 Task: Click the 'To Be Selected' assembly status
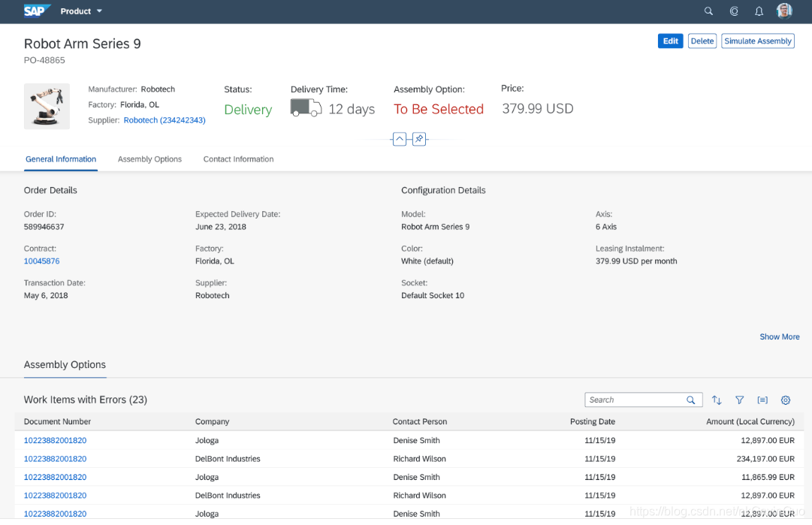(x=438, y=109)
